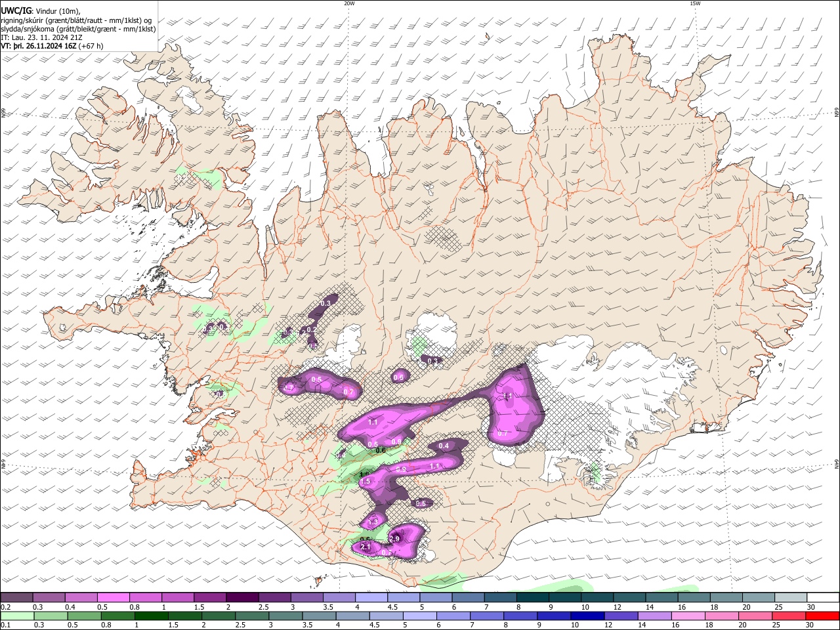Click the dark teal 9 snow legend swatch
Image resolution: width=840 pixels, height=630 pixels.
(565, 597)
